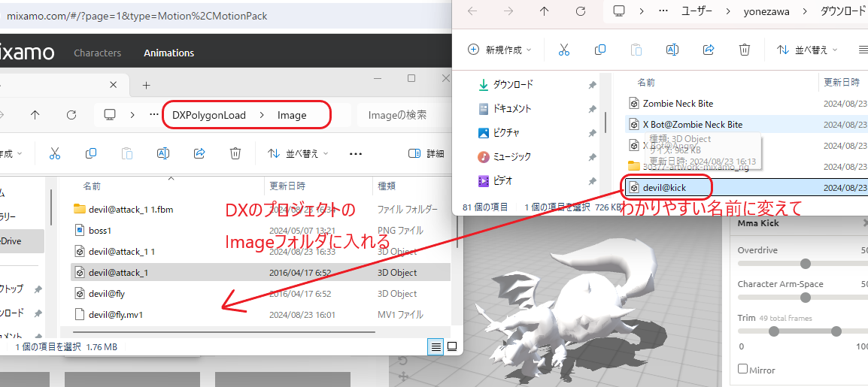Select the devil@attack_1 3D Object row

click(x=261, y=273)
